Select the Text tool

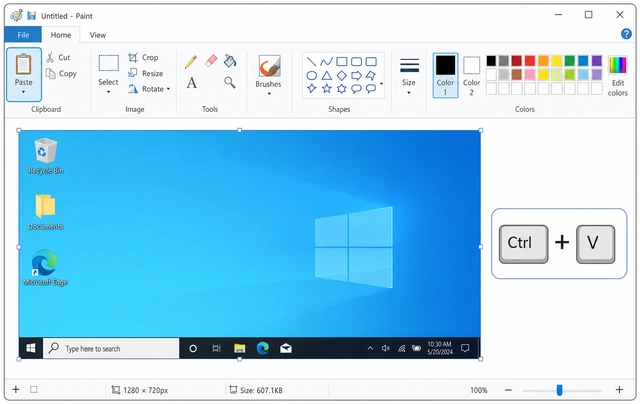pyautogui.click(x=191, y=83)
